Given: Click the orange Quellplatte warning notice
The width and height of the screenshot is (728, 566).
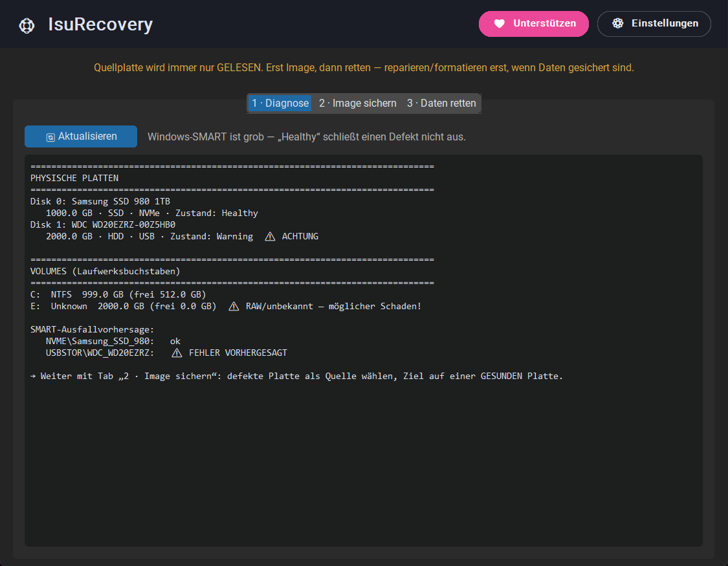Looking at the screenshot, I should pyautogui.click(x=364, y=68).
